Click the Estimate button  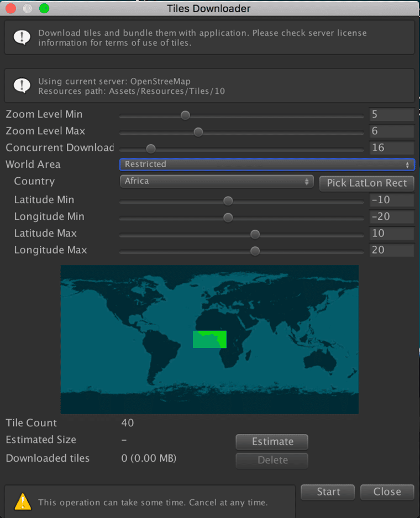pyautogui.click(x=272, y=441)
